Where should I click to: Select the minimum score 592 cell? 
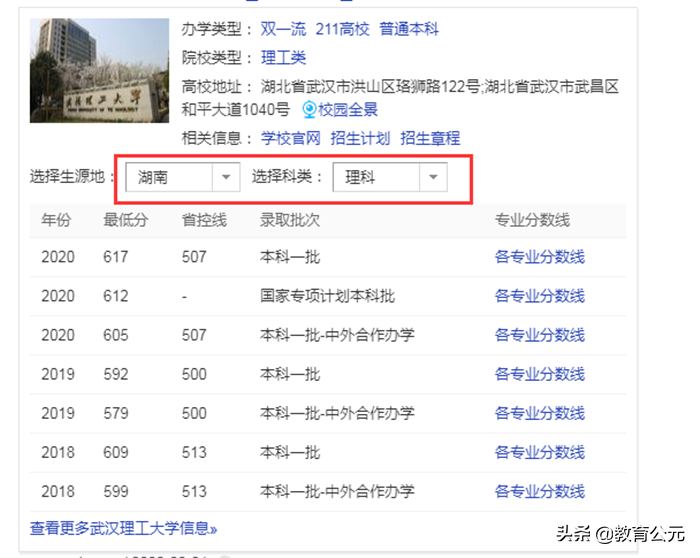pyautogui.click(x=116, y=374)
